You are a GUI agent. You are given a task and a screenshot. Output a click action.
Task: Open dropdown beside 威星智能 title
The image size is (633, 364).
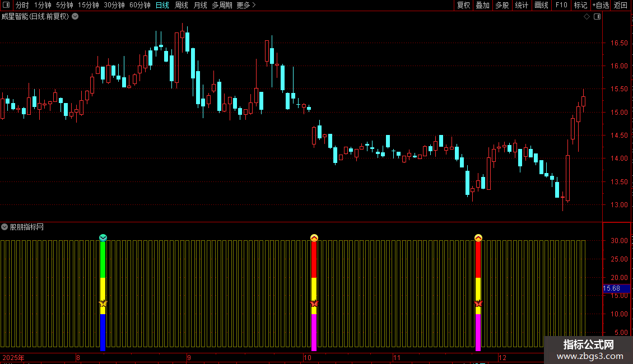75,17
